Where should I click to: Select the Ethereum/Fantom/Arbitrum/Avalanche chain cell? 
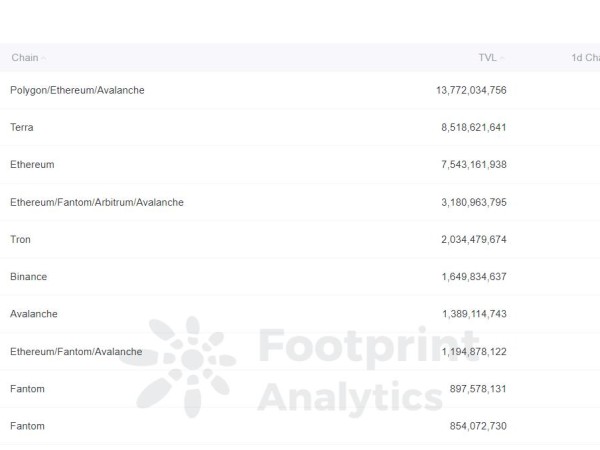tap(97, 202)
